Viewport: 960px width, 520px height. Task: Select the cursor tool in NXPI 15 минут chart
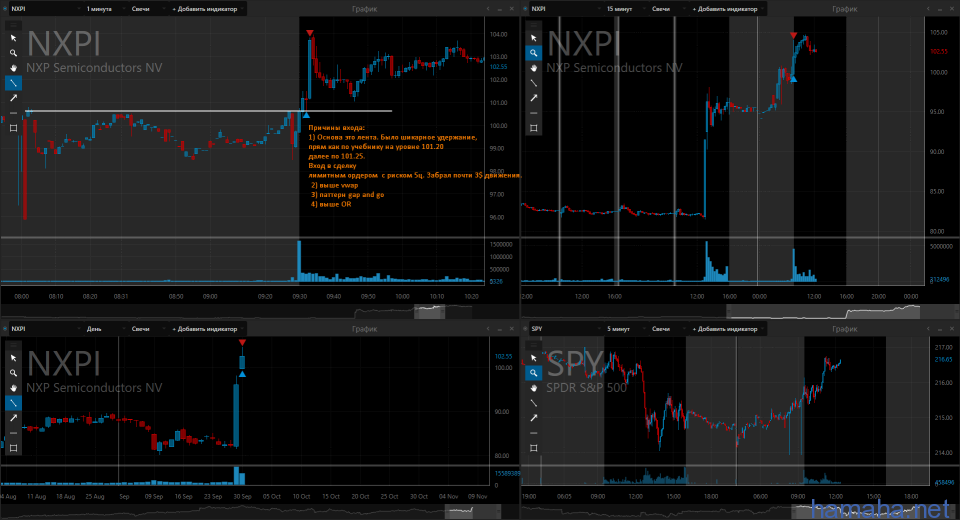click(x=534, y=38)
